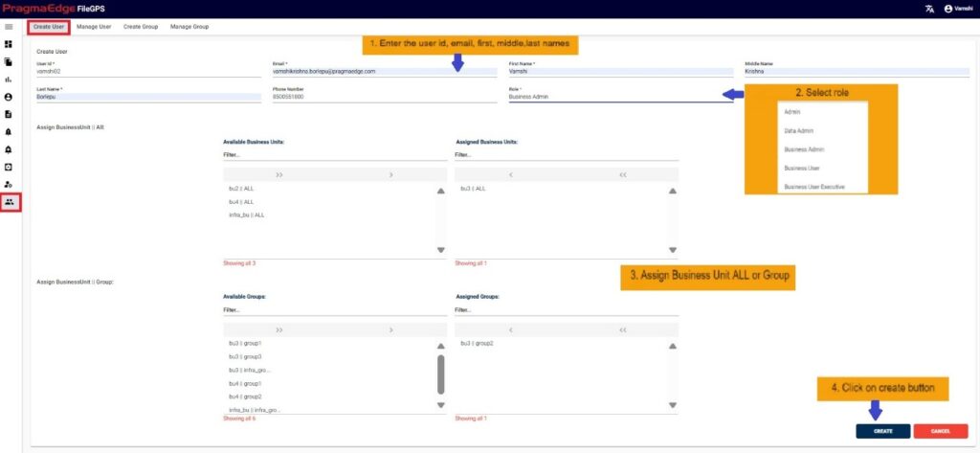The image size is (980, 453).
Task: Click the language translate icon
Action: 928,9
